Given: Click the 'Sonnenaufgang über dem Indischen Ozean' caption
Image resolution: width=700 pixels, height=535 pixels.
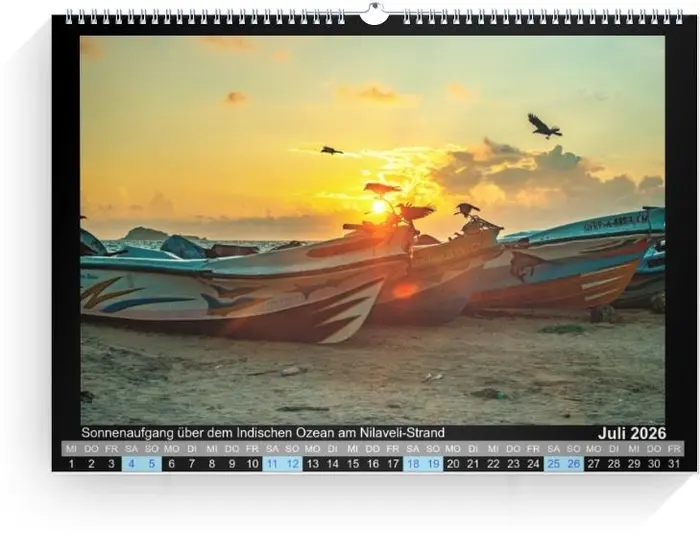Looking at the screenshot, I should click(x=263, y=433).
